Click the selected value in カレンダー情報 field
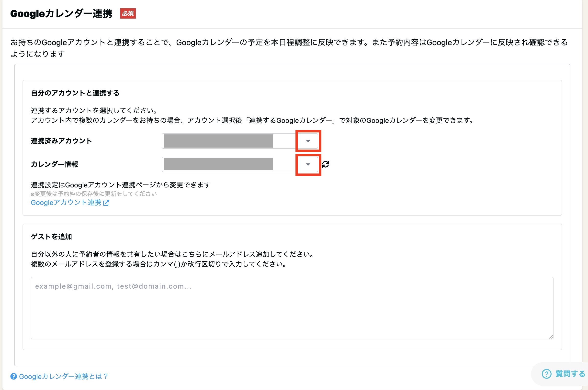Viewport: 588px width, 390px height. (218, 164)
